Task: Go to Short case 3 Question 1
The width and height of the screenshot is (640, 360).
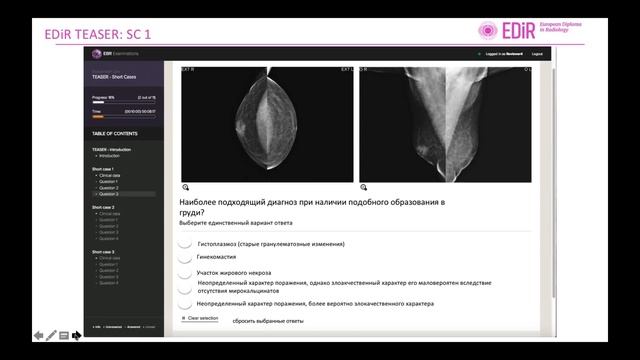Action: [109, 264]
